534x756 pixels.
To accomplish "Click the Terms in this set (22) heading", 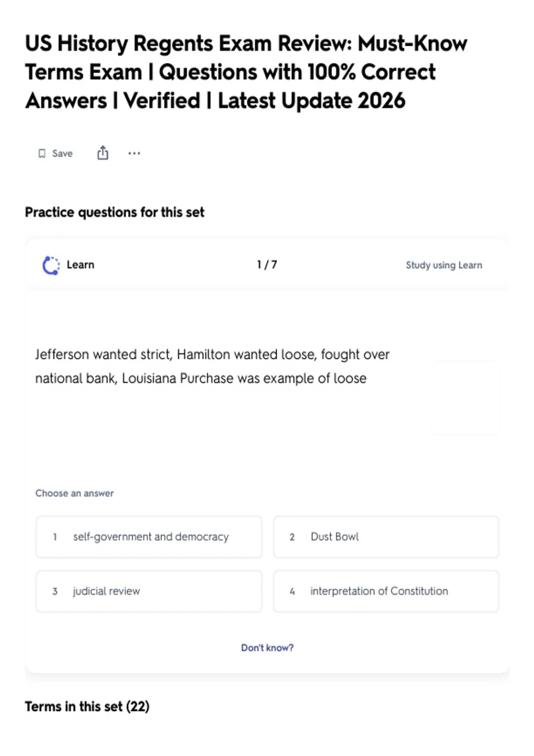I will tap(87, 706).
